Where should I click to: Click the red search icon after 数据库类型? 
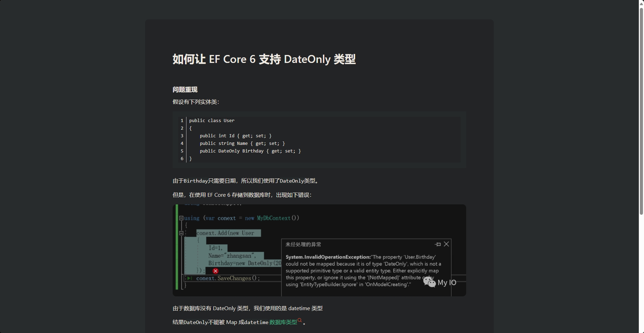300,321
